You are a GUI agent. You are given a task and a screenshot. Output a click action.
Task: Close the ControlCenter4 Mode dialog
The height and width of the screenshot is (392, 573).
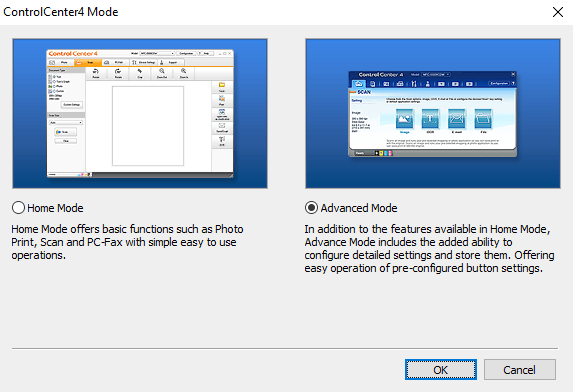(558, 12)
